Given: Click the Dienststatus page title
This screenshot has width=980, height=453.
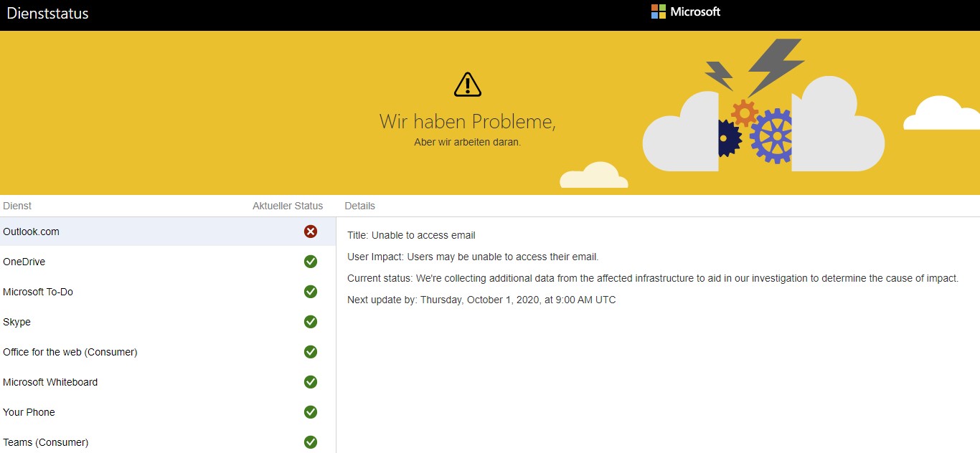Looking at the screenshot, I should click(47, 13).
